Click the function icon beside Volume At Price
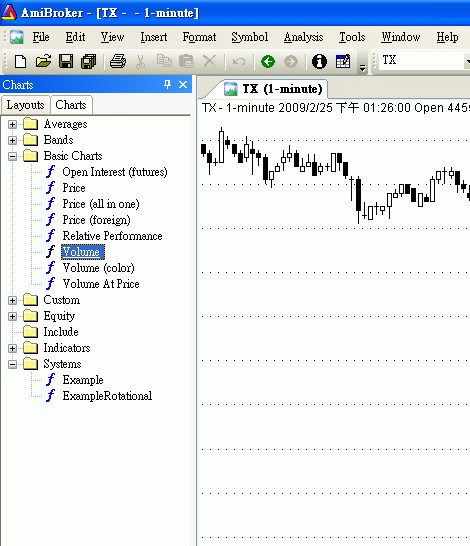Screen dimensions: 470x546 click(51, 284)
